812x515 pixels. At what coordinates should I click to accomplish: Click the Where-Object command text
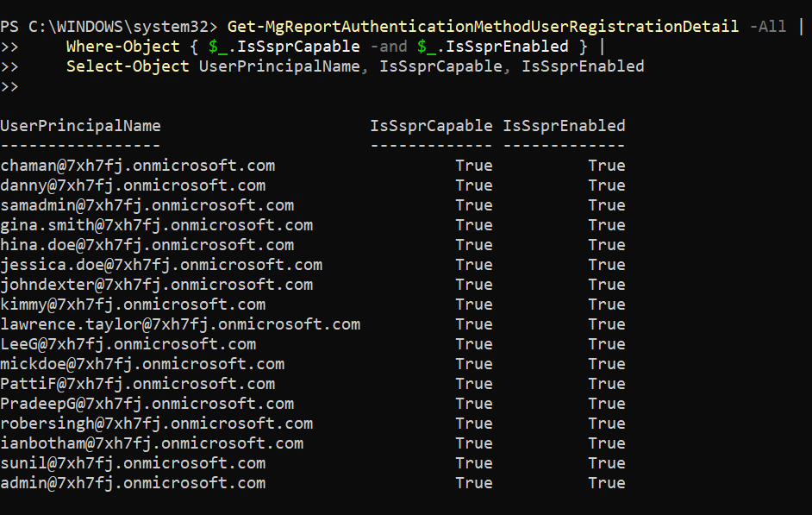coord(123,47)
